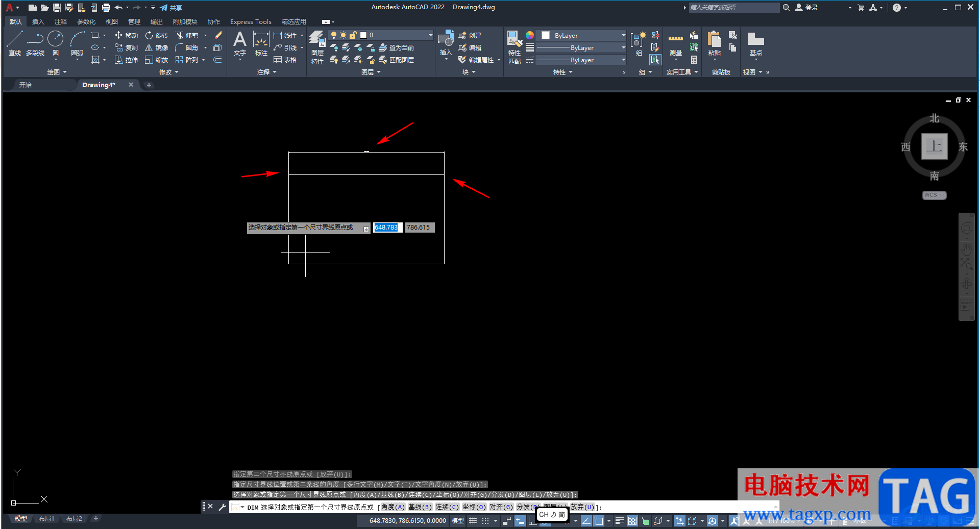Open Layer Properties (图层特性) manager
This screenshot has width=980, height=529.
click(317, 47)
